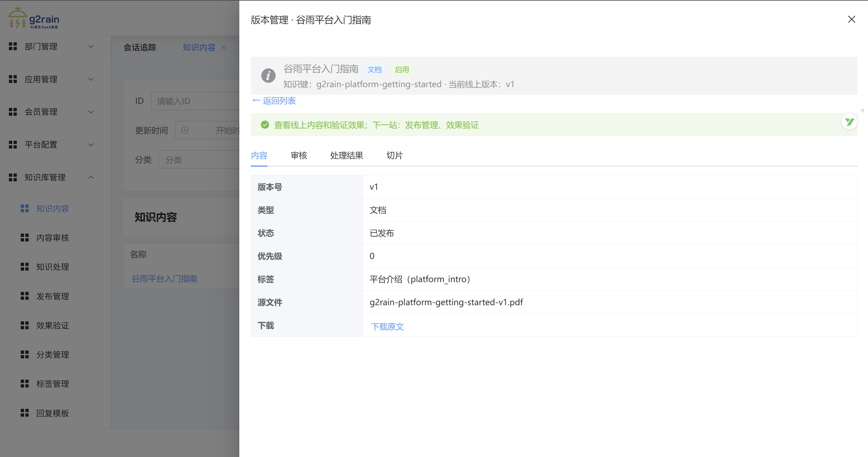This screenshot has height=457, width=868.
Task: Click the 下载原文 link
Action: tap(388, 327)
